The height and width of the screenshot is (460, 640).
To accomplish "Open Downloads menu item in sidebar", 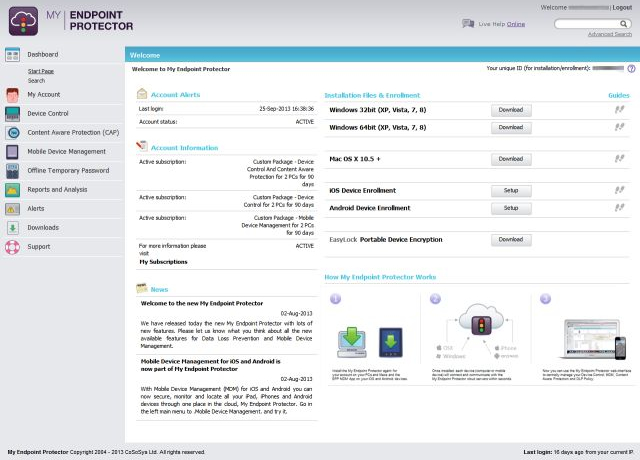I will pyautogui.click(x=43, y=228).
